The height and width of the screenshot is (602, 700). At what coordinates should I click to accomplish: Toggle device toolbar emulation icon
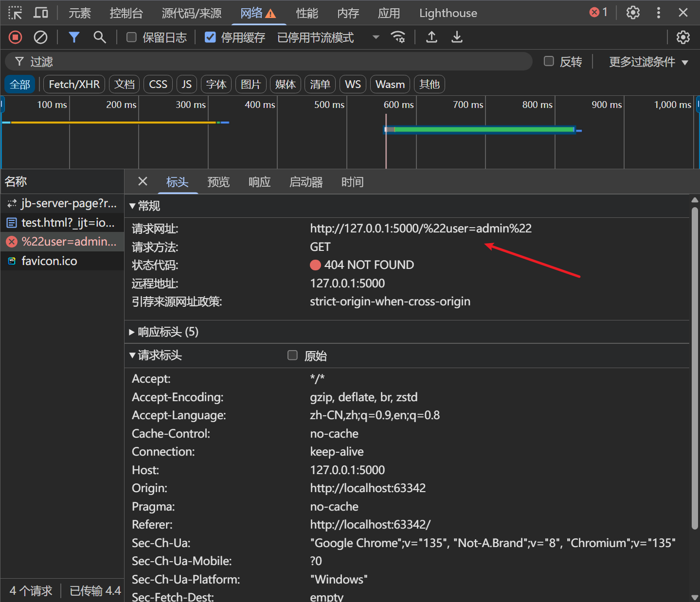[41, 13]
